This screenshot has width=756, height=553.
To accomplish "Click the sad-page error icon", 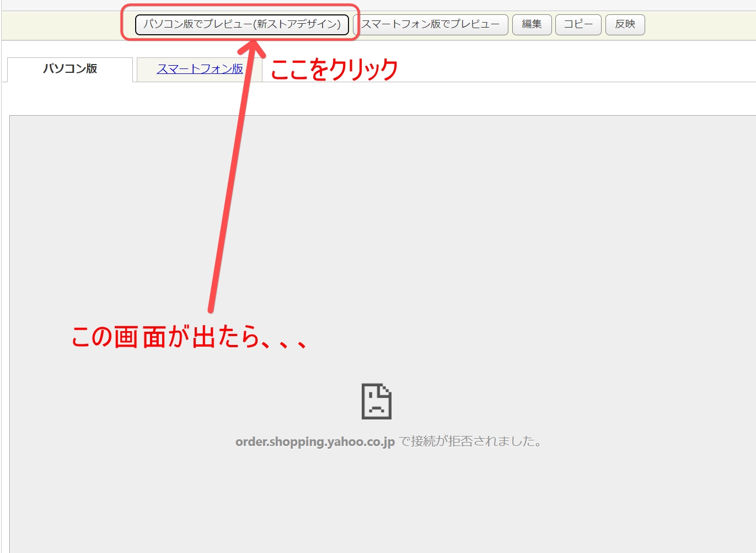I will pyautogui.click(x=377, y=401).
